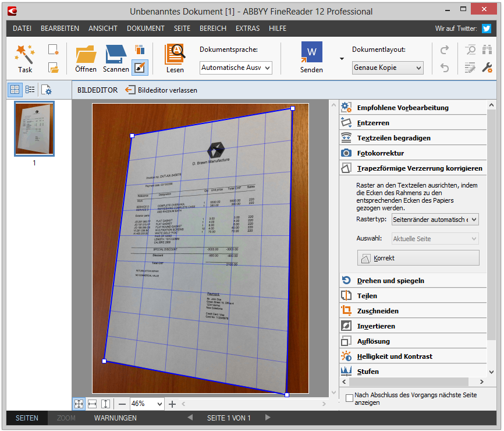Open the EXTRAS menu
Screen dimensions: 504x431
coord(247,28)
